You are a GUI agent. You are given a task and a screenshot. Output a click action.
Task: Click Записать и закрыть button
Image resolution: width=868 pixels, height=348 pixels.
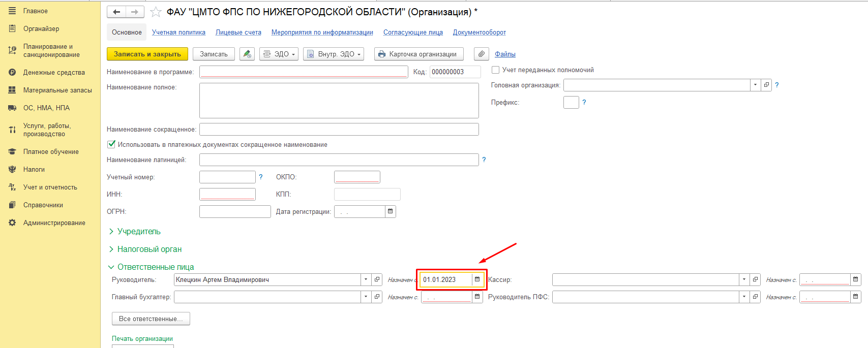147,54
